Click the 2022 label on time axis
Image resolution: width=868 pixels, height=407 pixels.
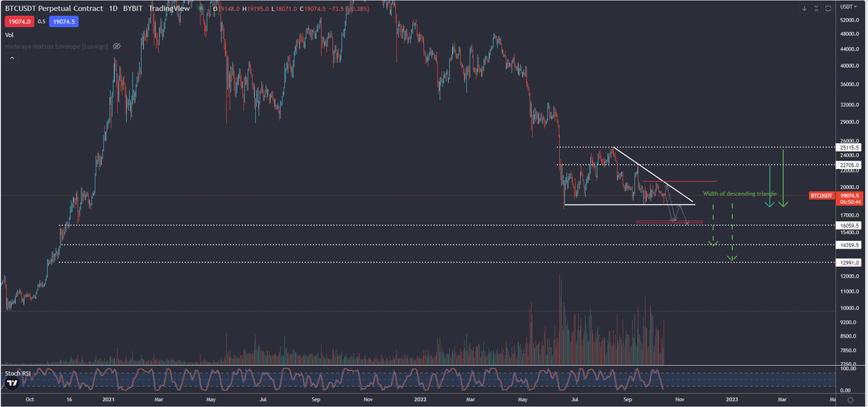(x=422, y=398)
